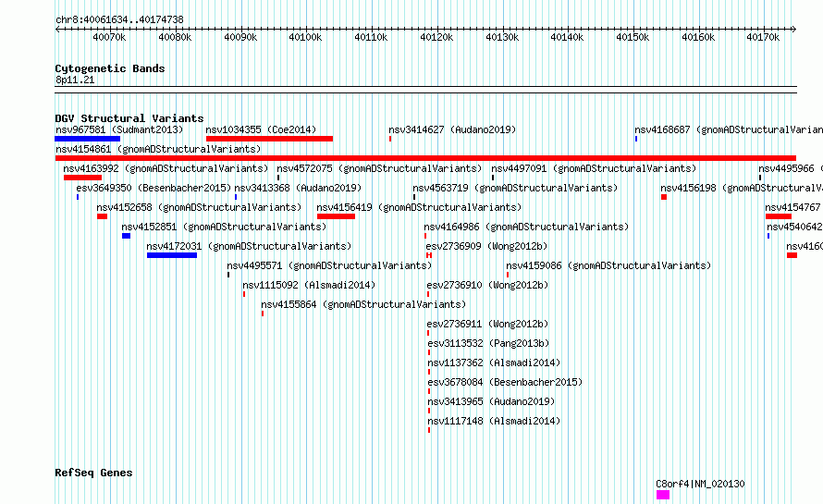This screenshot has width=823, height=504.
Task: Select the small red nsv4156198 marker
Action: (664, 197)
